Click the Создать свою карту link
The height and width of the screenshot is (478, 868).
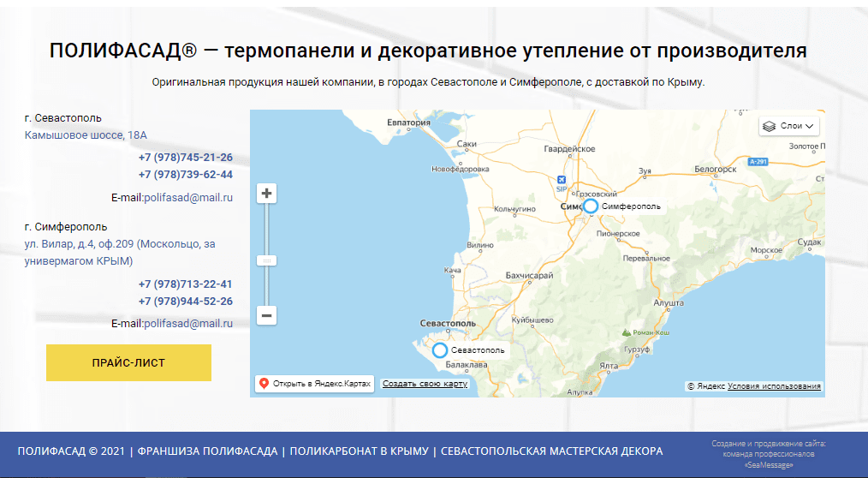(x=425, y=384)
